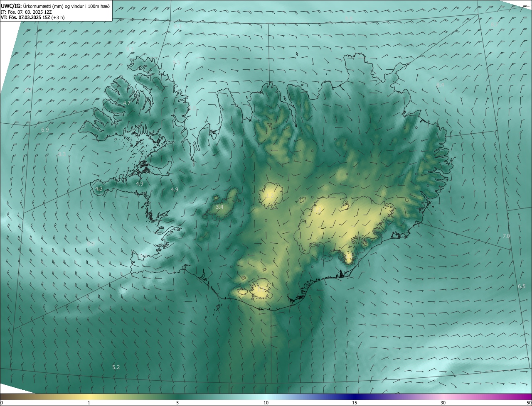Click the valid time line "VT: Fös. 07.03.2025 15Z"
This screenshot has width=532, height=406.
(26, 17)
